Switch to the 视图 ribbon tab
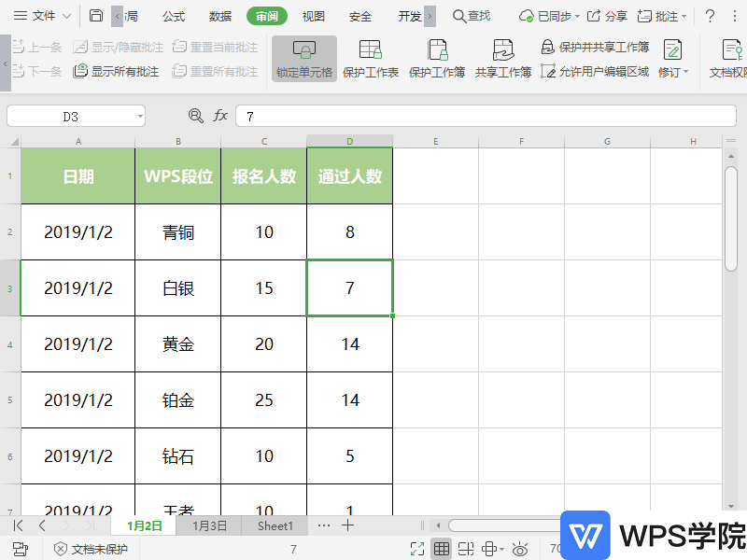This screenshot has width=747, height=560. point(312,15)
